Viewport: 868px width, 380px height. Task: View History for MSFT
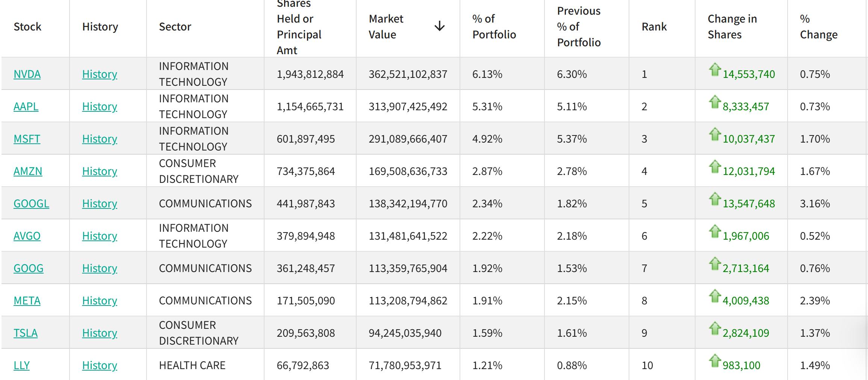[100, 139]
